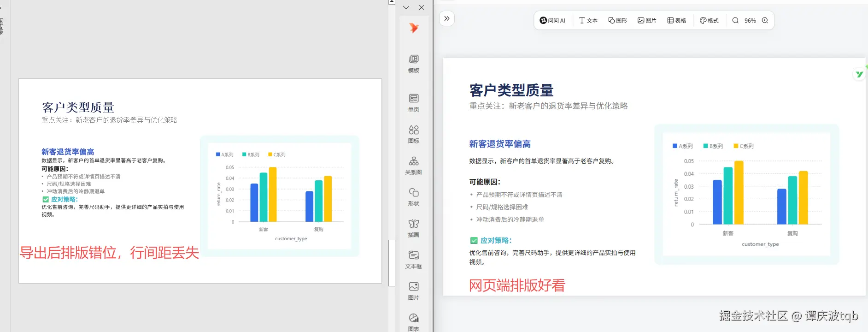868x332 pixels.
Task: Choose 文本 in the top toolbar
Action: point(588,20)
